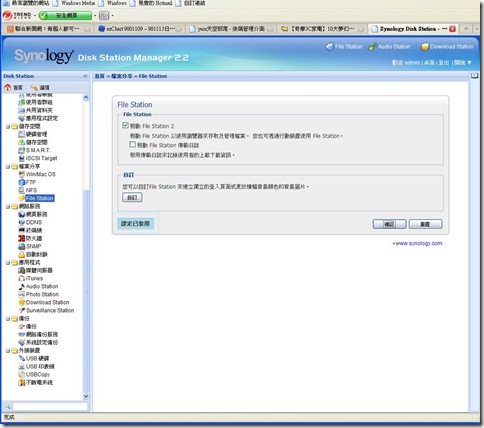Image resolution: width=484 pixels, height=428 pixels.
Task: Select the Synology Disk Station browser tab
Action: click(x=412, y=29)
